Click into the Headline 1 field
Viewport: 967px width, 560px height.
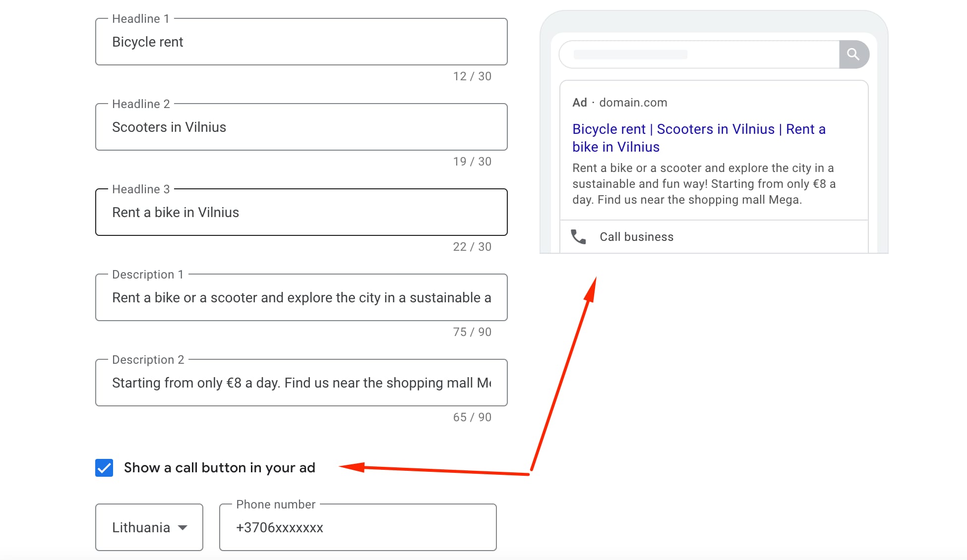click(x=301, y=42)
